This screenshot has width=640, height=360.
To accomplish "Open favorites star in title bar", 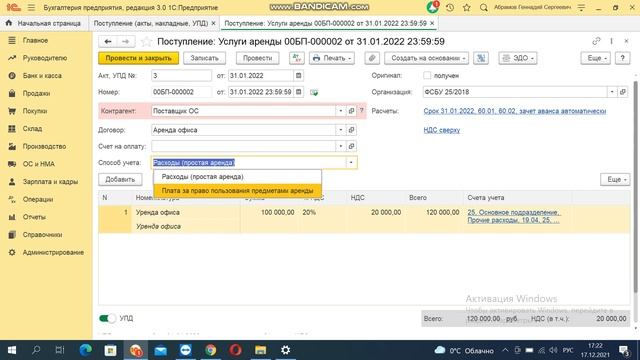I will tap(467, 7).
